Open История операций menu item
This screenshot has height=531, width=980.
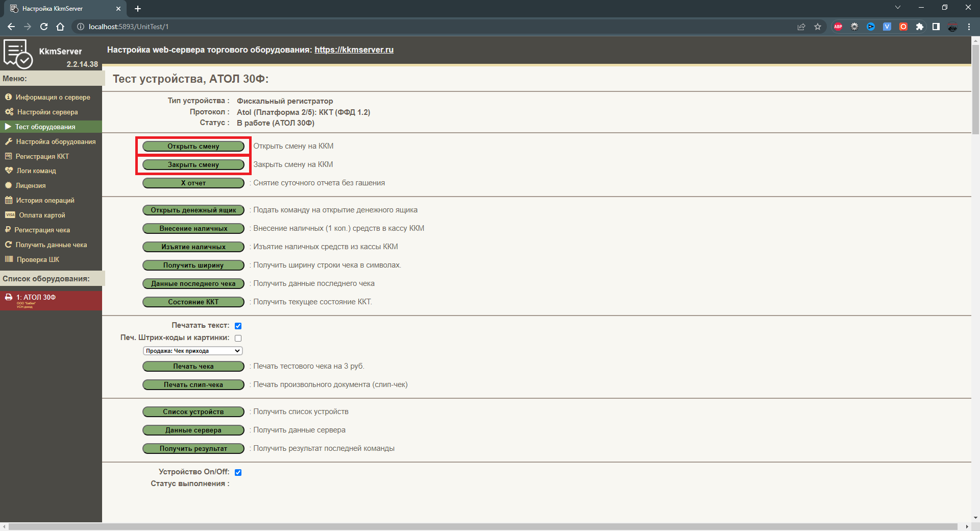point(45,200)
